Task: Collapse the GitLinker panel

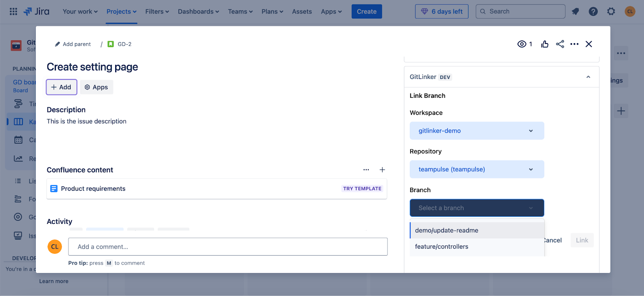Action: pos(588,77)
